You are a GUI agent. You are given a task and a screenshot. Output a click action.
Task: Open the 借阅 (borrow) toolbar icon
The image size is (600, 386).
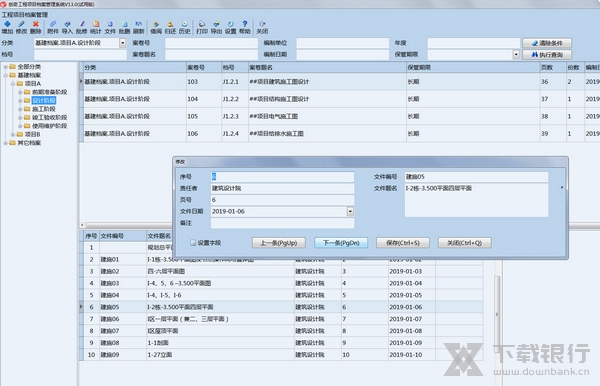coord(156,27)
